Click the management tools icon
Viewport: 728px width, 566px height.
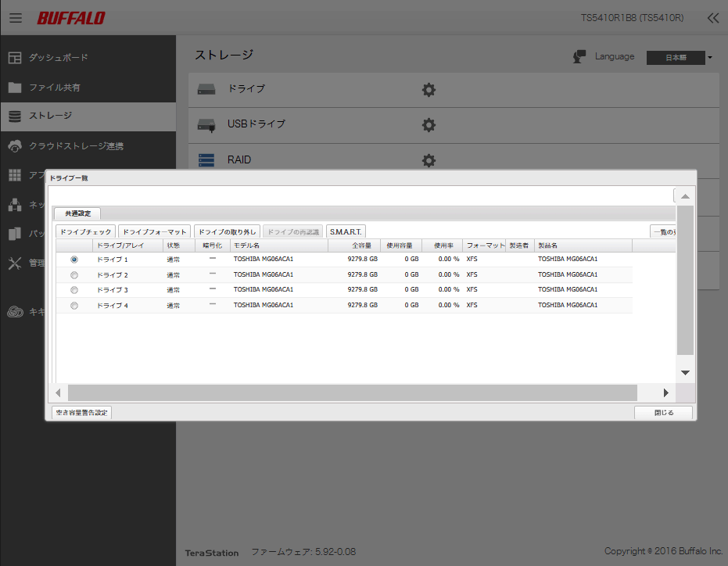click(x=15, y=263)
